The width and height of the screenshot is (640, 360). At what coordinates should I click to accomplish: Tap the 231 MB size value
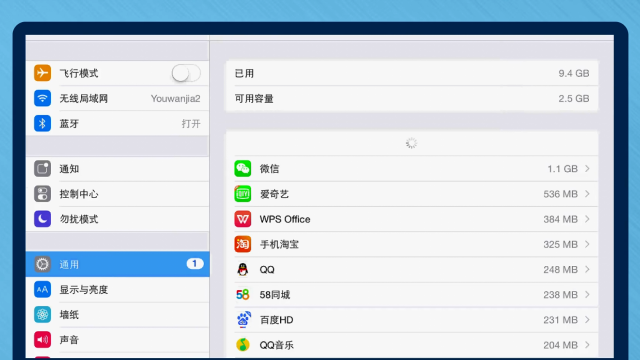(x=560, y=320)
